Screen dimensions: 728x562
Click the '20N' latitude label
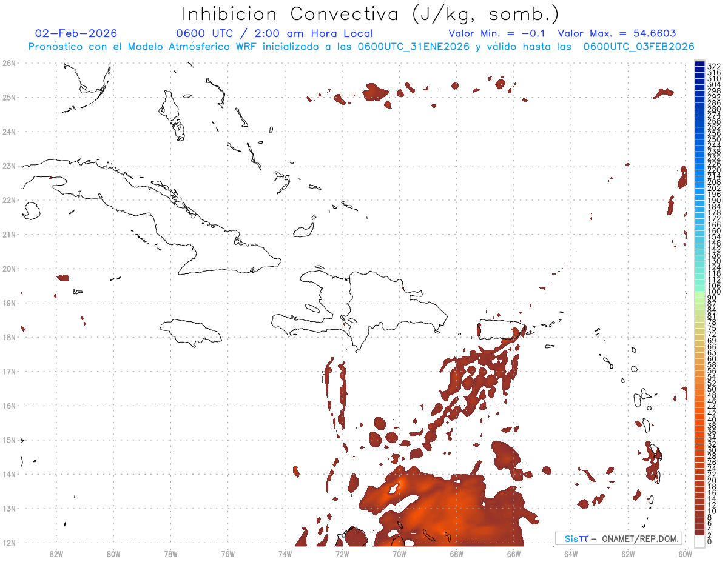(9, 269)
